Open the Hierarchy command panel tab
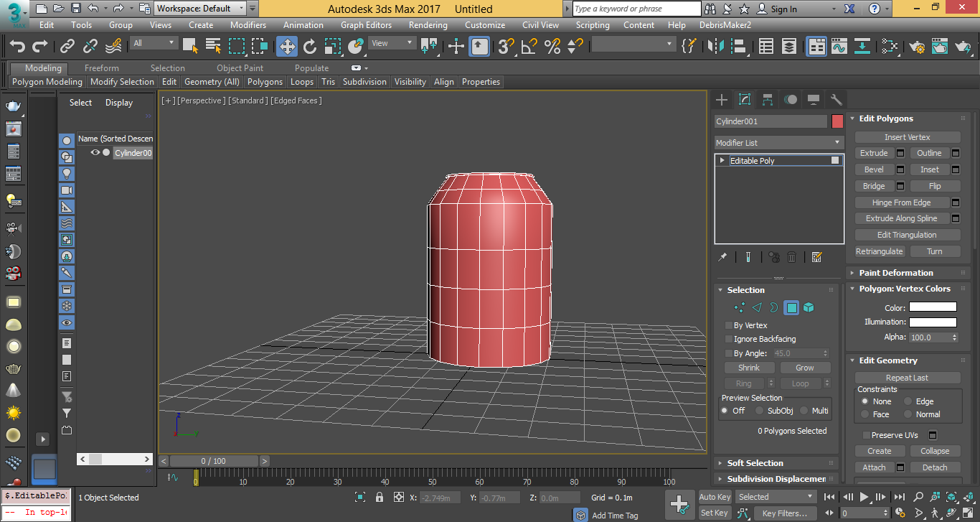This screenshot has height=522, width=980. [x=768, y=99]
